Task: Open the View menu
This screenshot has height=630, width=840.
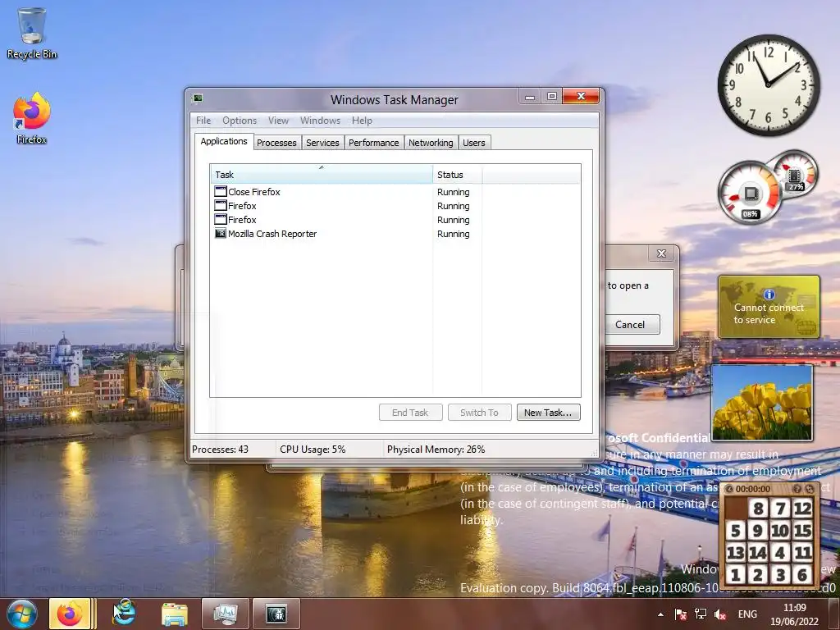Action: 278,121
